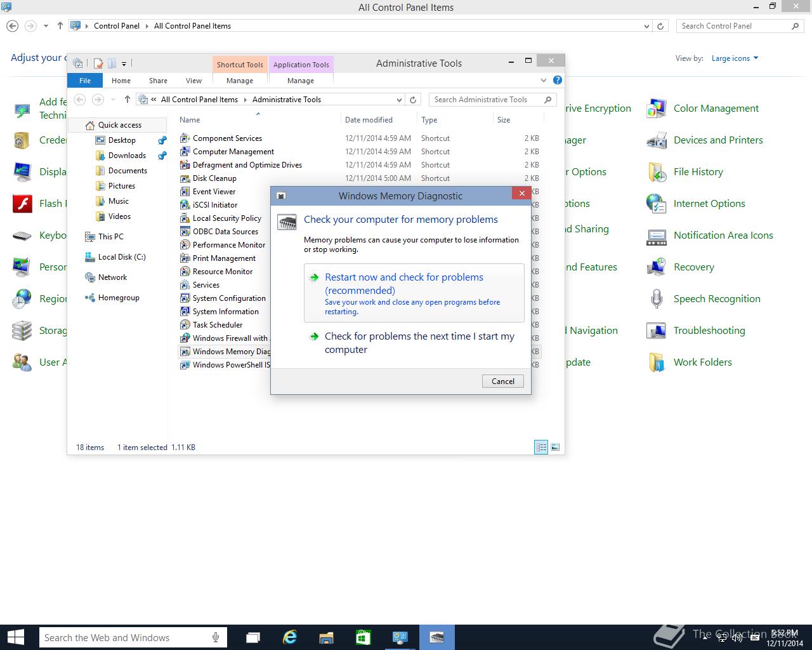Open Recovery control panel item

(x=681, y=267)
